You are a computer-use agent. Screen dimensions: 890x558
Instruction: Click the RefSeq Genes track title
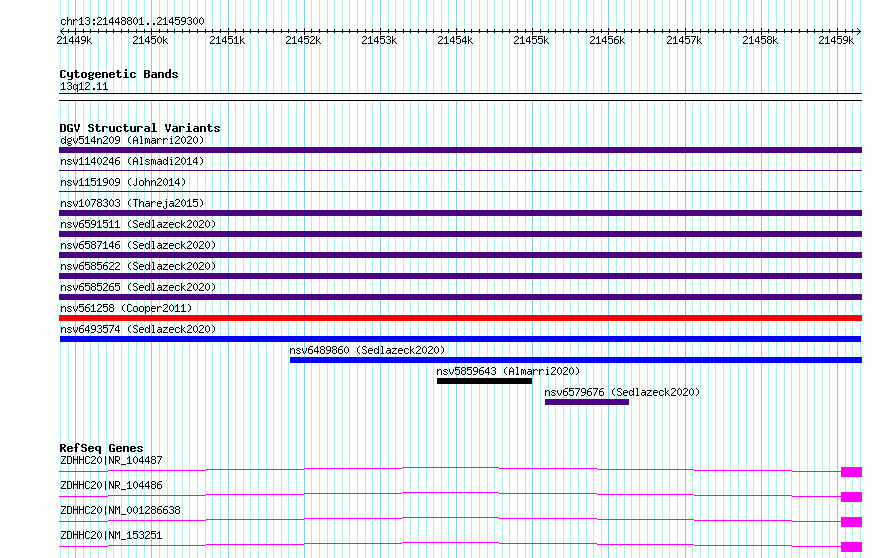click(101, 448)
